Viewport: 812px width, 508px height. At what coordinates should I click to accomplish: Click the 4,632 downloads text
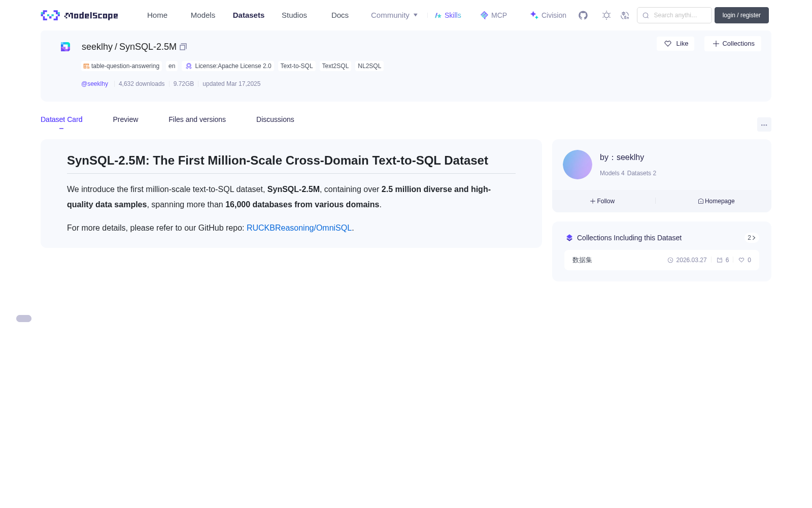click(142, 84)
